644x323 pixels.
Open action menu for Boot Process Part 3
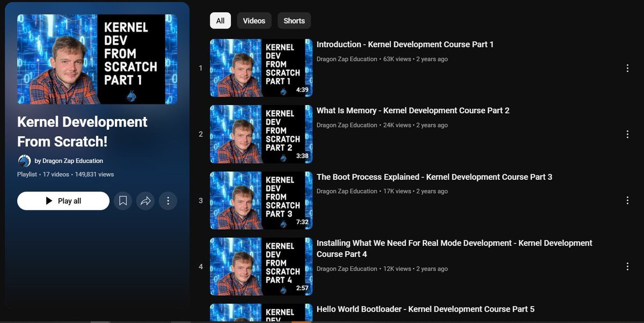click(627, 200)
